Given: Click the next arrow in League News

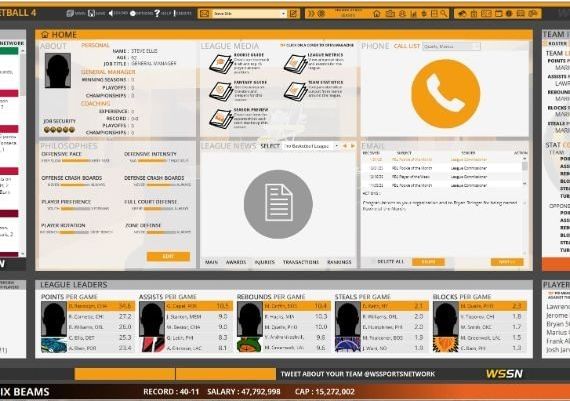Looking at the screenshot, I should [353, 146].
